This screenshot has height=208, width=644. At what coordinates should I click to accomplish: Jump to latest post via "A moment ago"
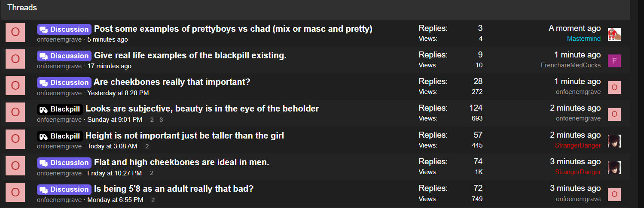coord(574,28)
